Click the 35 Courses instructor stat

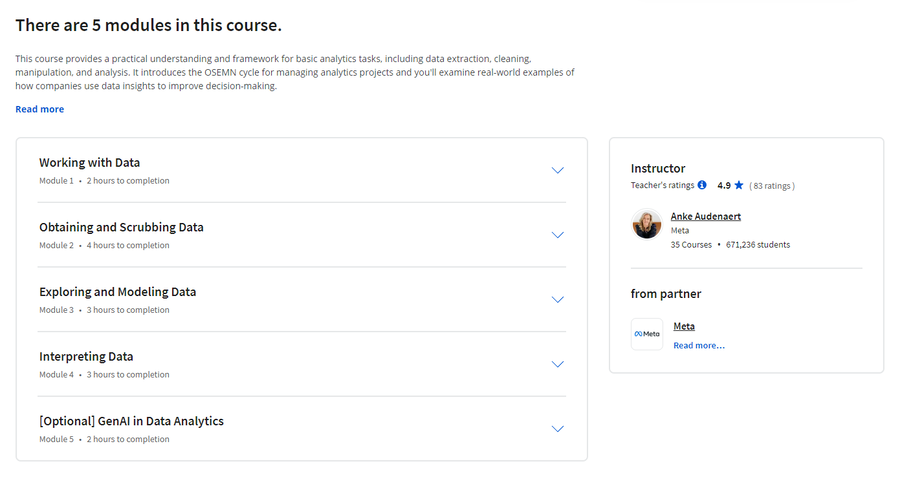tap(691, 245)
